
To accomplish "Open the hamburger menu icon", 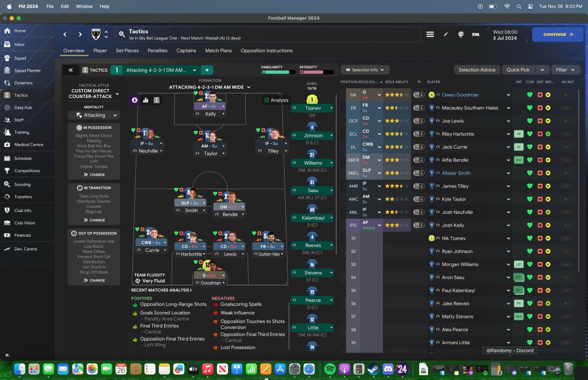I will [430, 35].
